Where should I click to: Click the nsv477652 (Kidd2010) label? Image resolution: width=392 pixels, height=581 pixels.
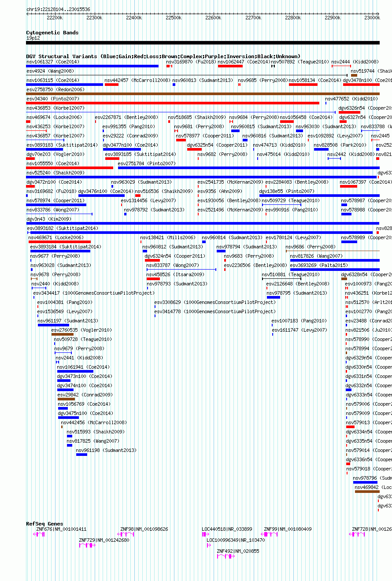(x=351, y=99)
